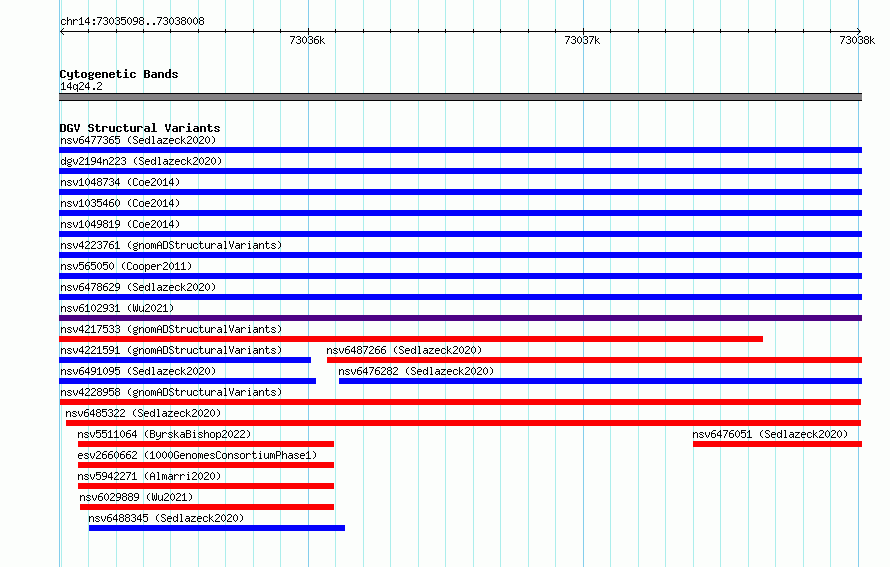Click the blue bar for nsv6477365

click(x=460, y=150)
